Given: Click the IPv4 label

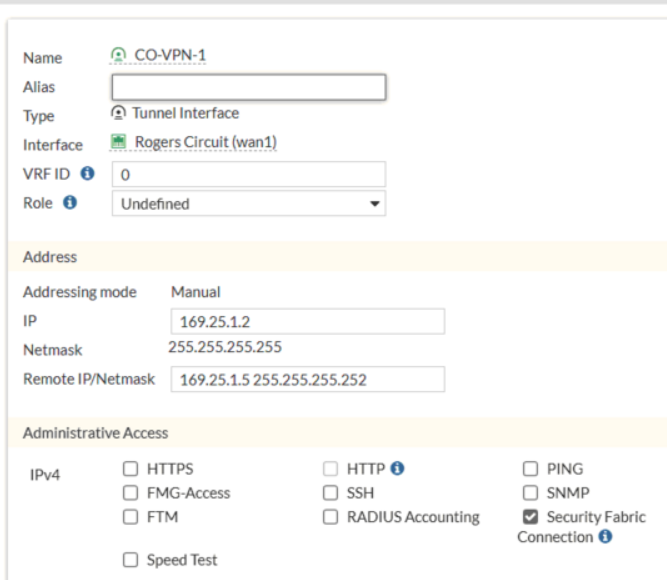Looking at the screenshot, I should coord(45,474).
